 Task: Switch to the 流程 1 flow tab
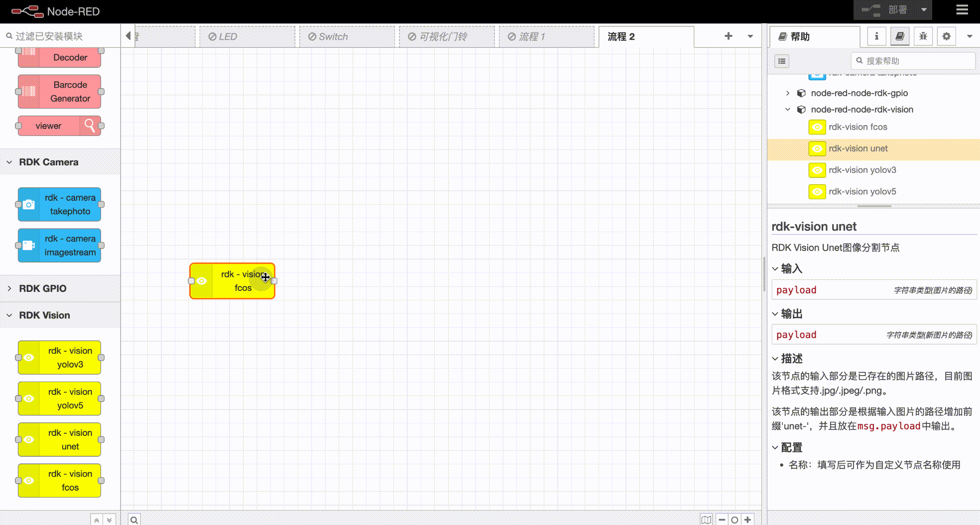(x=546, y=36)
